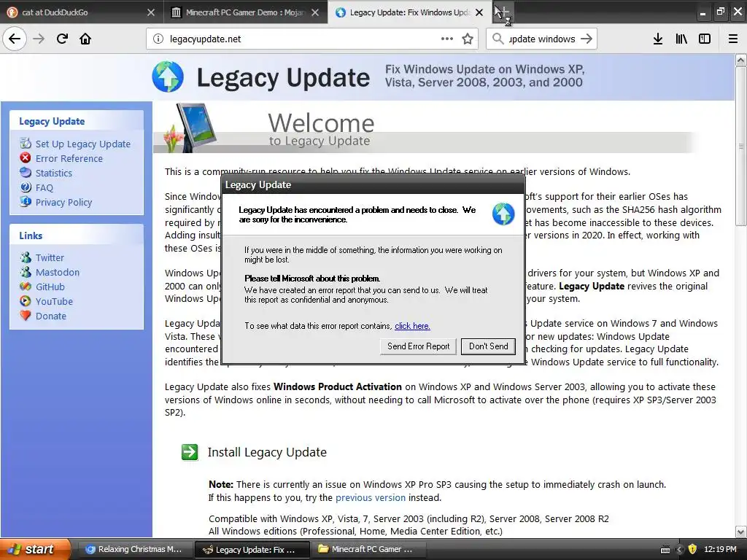The image size is (747, 560).
Task: Select the Legacy Update browser tab
Action: pos(409,12)
